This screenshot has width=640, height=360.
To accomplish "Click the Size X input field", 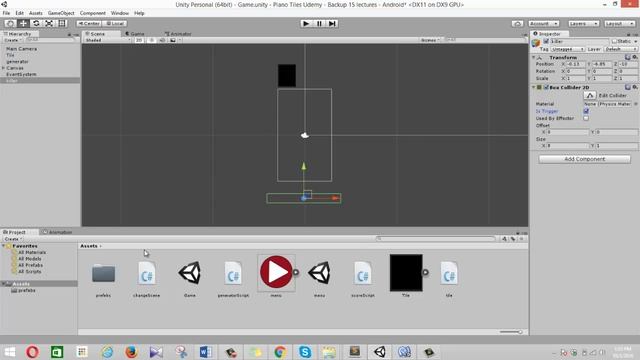I will (x=568, y=146).
